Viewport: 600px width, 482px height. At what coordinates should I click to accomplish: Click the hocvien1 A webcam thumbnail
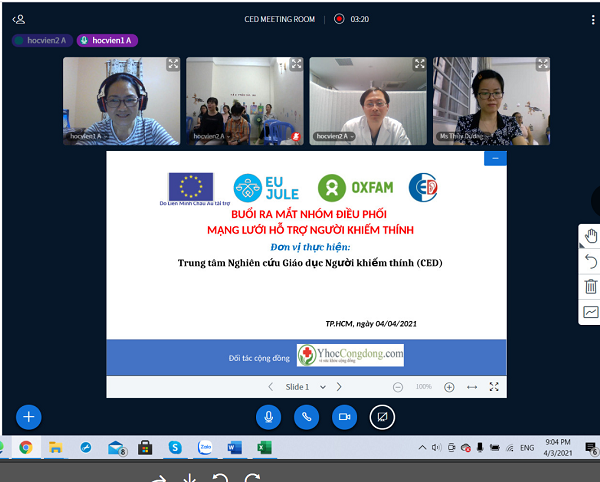pos(121,101)
